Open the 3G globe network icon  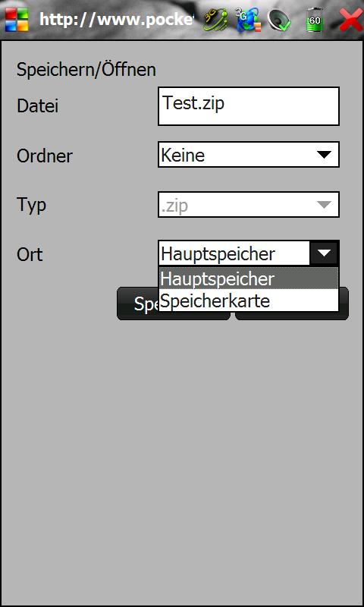click(248, 20)
